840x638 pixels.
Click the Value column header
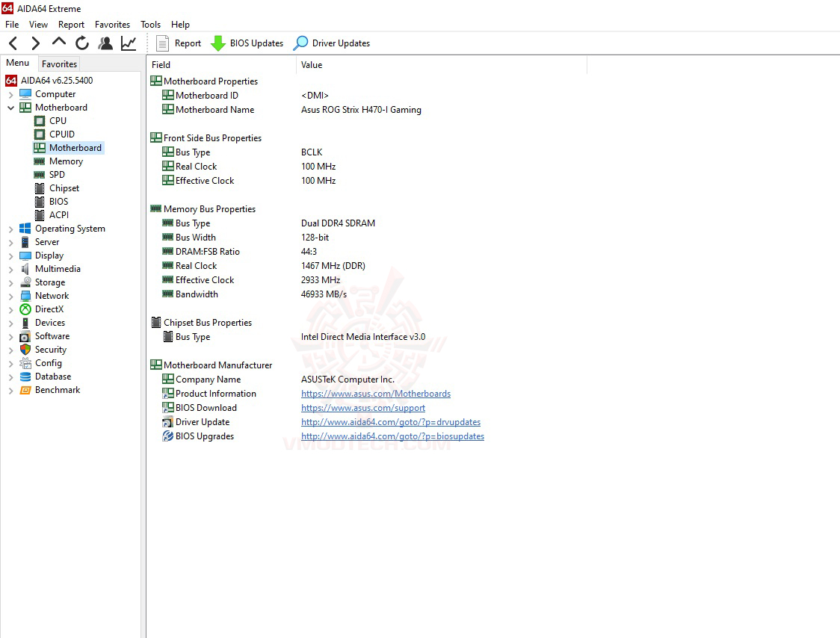[x=442, y=65]
